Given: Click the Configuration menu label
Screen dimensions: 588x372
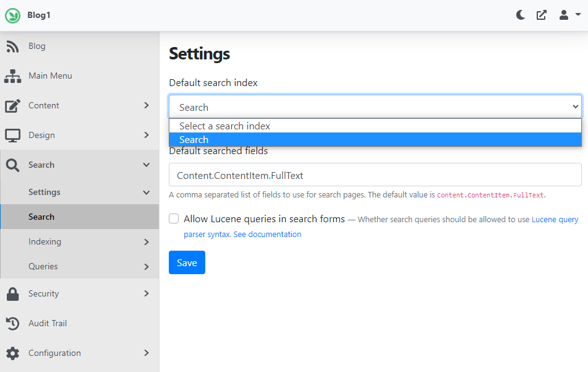Looking at the screenshot, I should 55,353.
